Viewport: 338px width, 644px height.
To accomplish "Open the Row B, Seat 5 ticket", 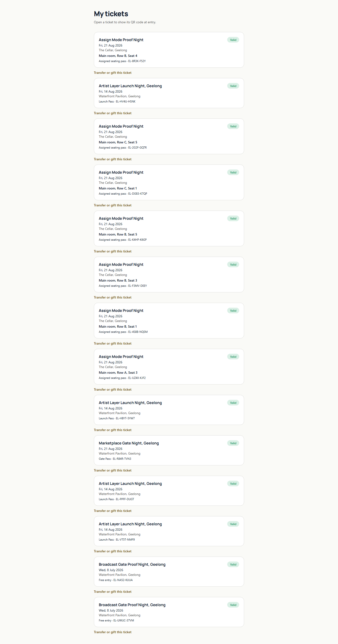I will (169, 228).
